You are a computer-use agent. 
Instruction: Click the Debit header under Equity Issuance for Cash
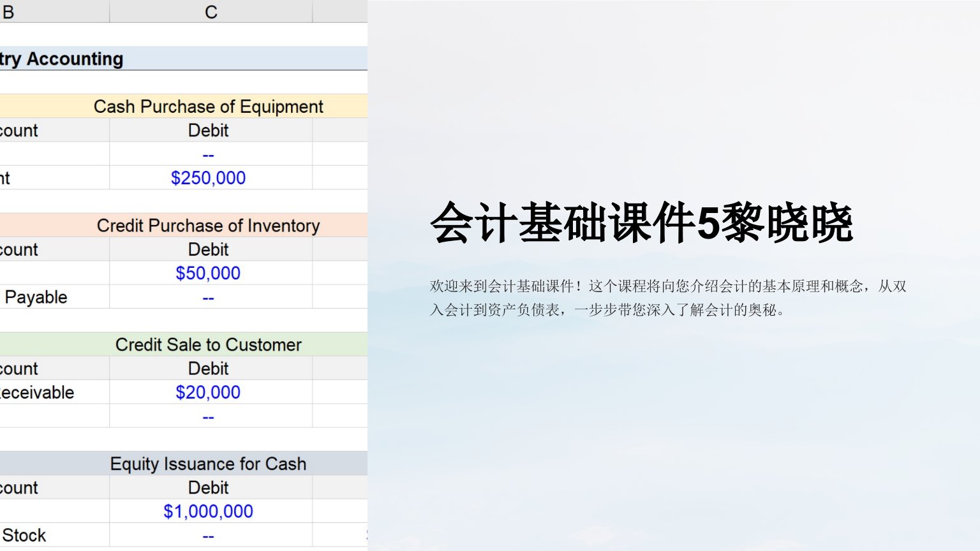point(211,488)
